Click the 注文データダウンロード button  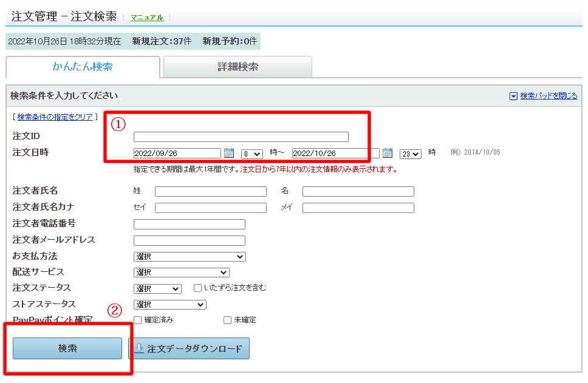coord(189,348)
